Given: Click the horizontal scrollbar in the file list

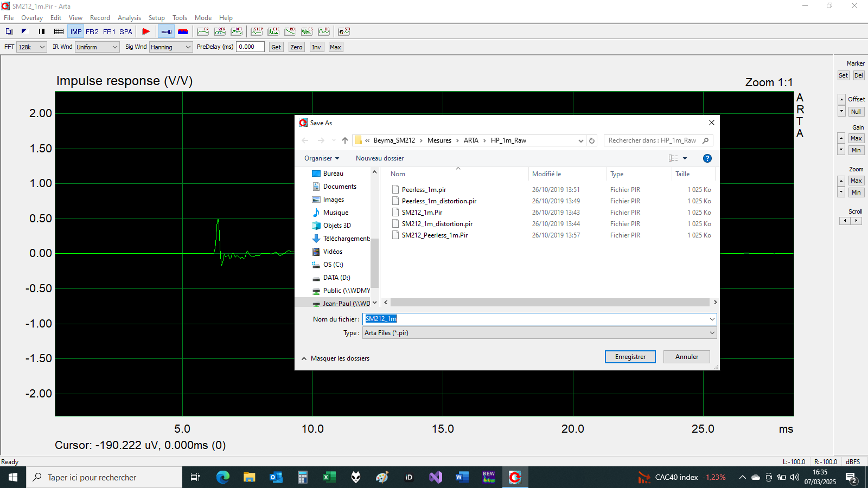Looking at the screenshot, I should pos(550,303).
